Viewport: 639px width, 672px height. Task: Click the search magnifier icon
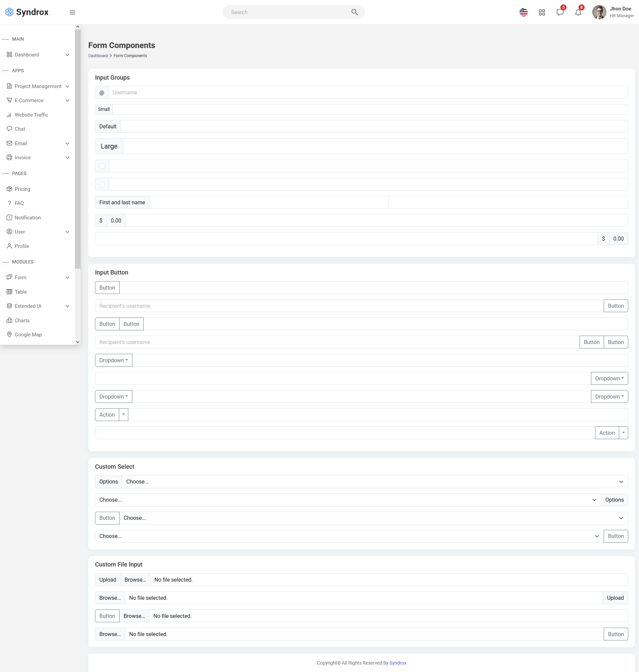click(x=354, y=12)
